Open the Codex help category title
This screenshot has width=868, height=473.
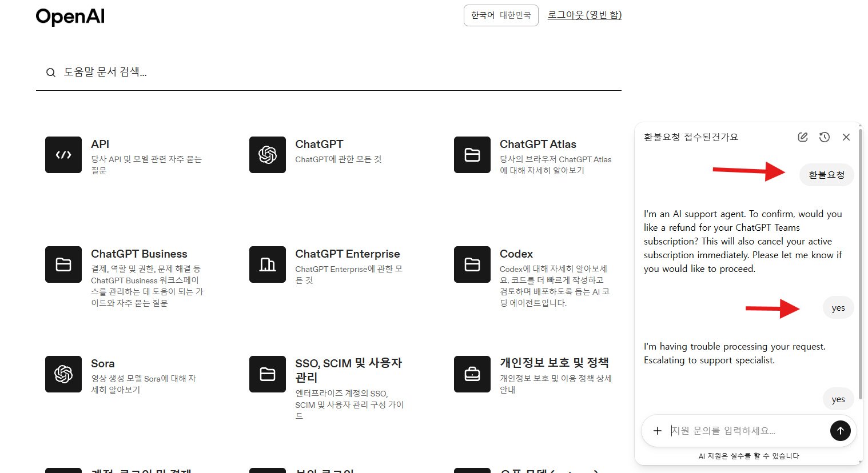(516, 254)
